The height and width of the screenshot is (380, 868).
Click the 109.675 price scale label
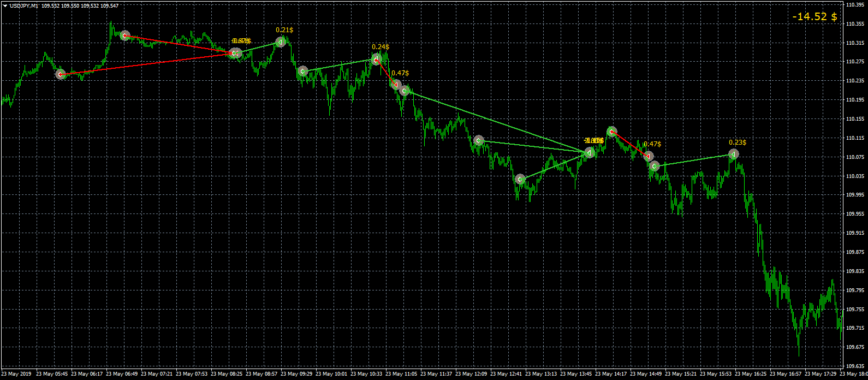854,347
